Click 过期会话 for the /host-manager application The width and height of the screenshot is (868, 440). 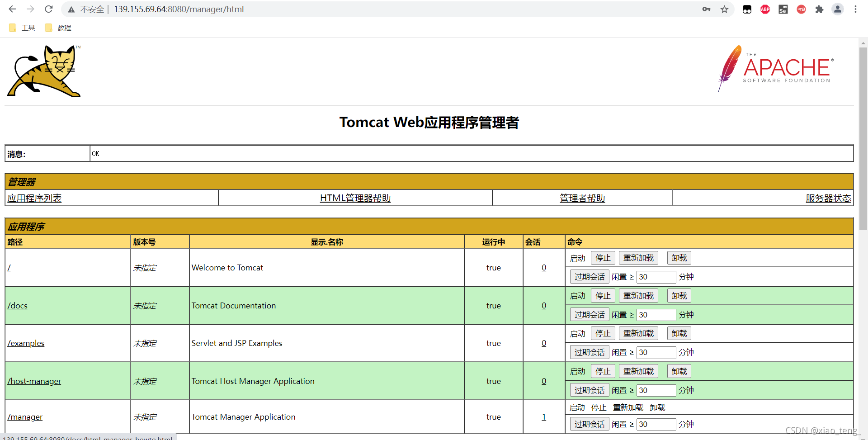[590, 390]
